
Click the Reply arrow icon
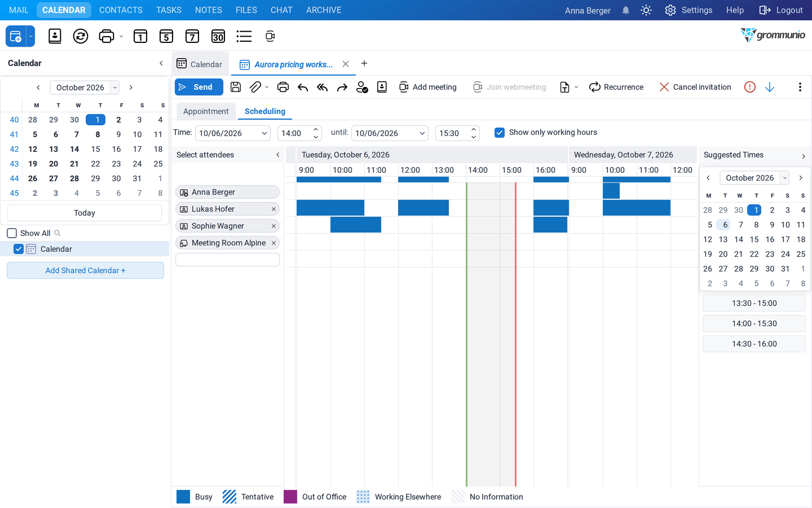(303, 87)
